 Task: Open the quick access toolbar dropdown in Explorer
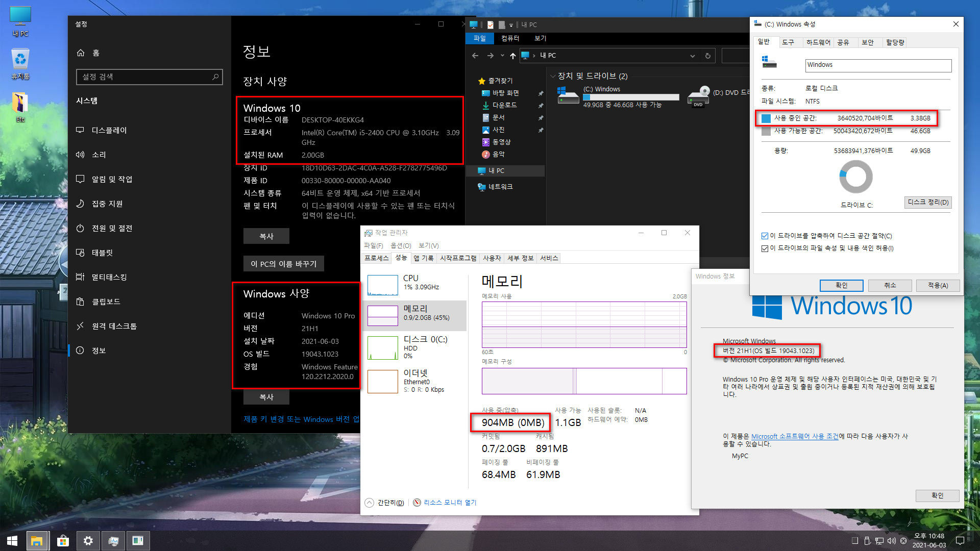(x=511, y=25)
